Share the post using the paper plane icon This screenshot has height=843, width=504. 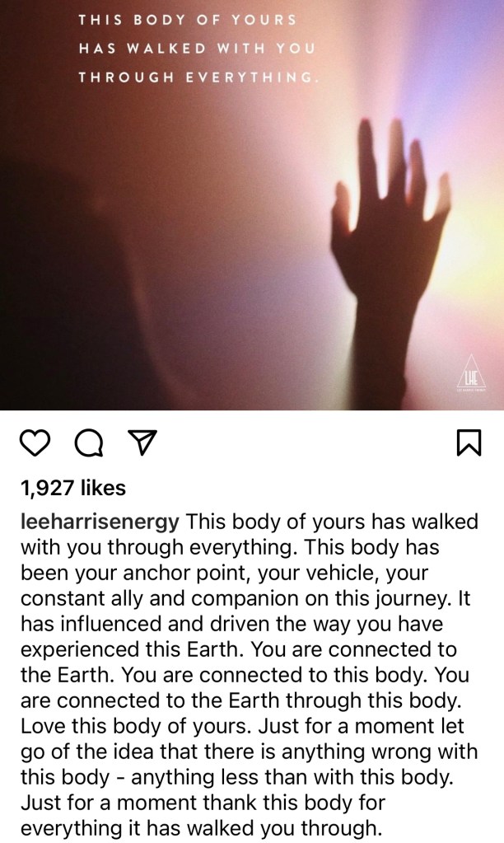143,443
